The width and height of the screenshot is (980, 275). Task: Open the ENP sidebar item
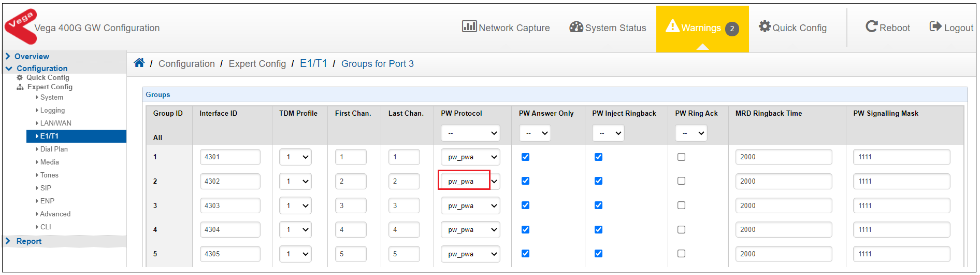click(47, 201)
